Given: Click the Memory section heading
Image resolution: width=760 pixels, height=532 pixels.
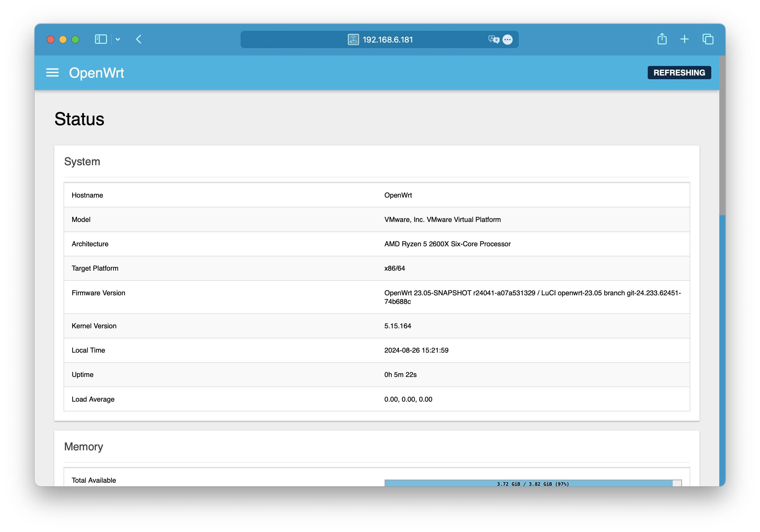Looking at the screenshot, I should [83, 446].
